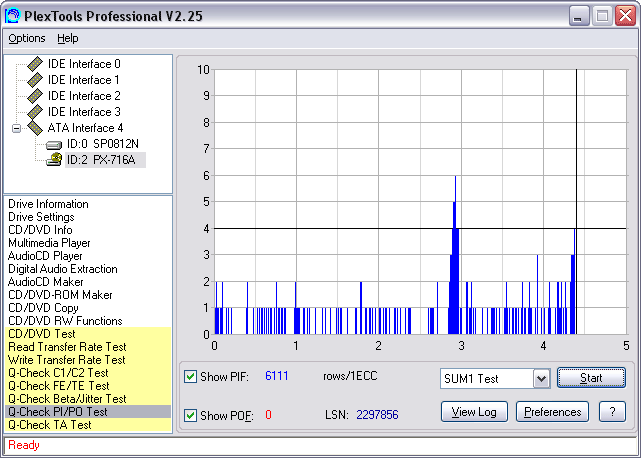Open Drive Settings function
The image size is (641, 458).
coord(41,217)
